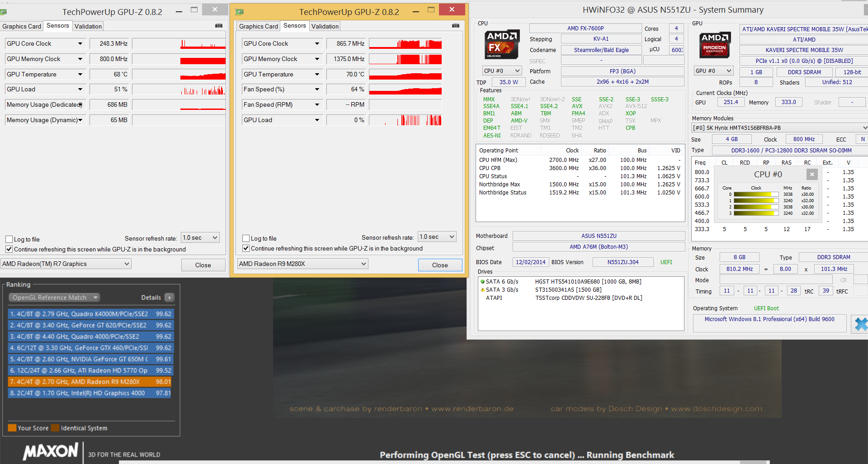Close the CPU #0 clock popup
Viewport: 868px width, 464px height.
[x=812, y=174]
